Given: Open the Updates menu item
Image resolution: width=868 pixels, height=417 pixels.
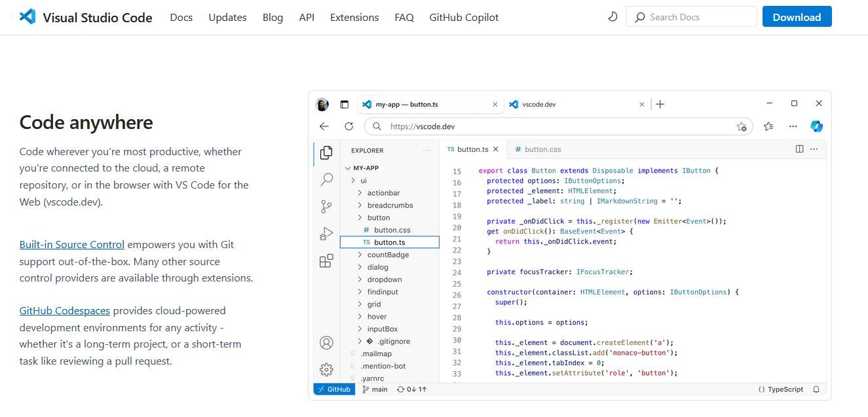Looking at the screenshot, I should point(227,18).
